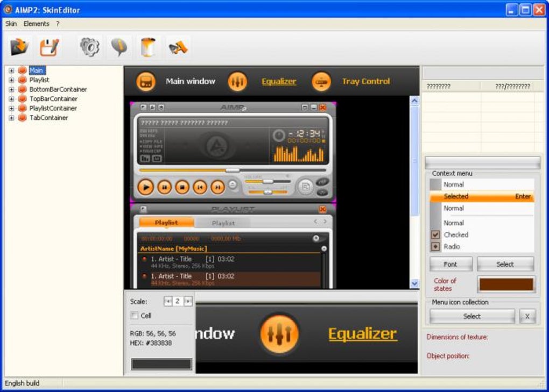Click large Equalizer icon in zoom view
549x392 pixels.
click(279, 333)
